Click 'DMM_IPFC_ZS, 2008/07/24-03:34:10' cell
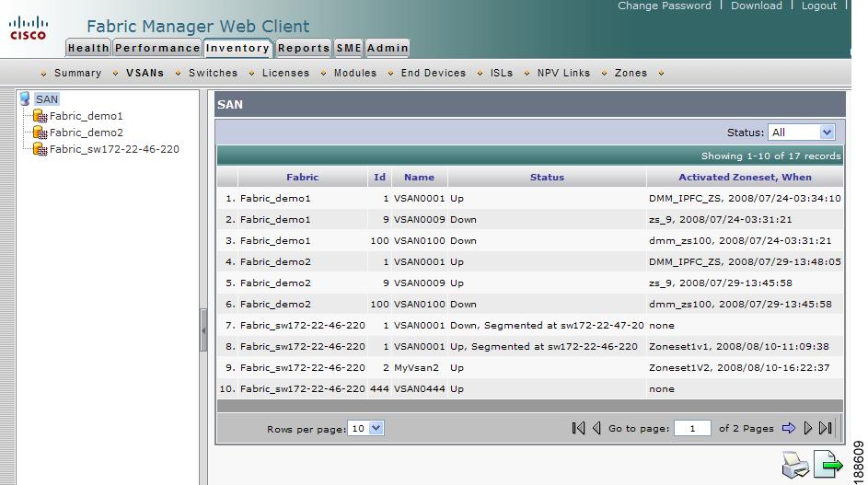The width and height of the screenshot is (868, 485). [x=745, y=198]
